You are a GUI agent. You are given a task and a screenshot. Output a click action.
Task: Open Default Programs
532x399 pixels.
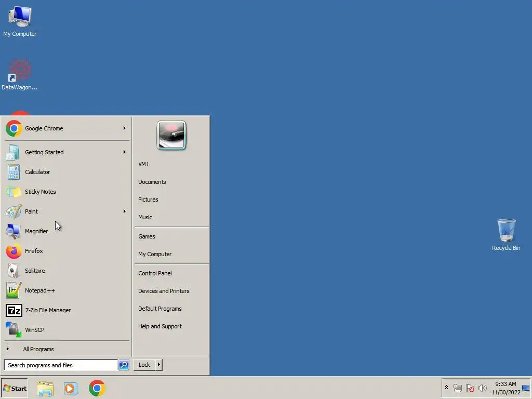[160, 309]
